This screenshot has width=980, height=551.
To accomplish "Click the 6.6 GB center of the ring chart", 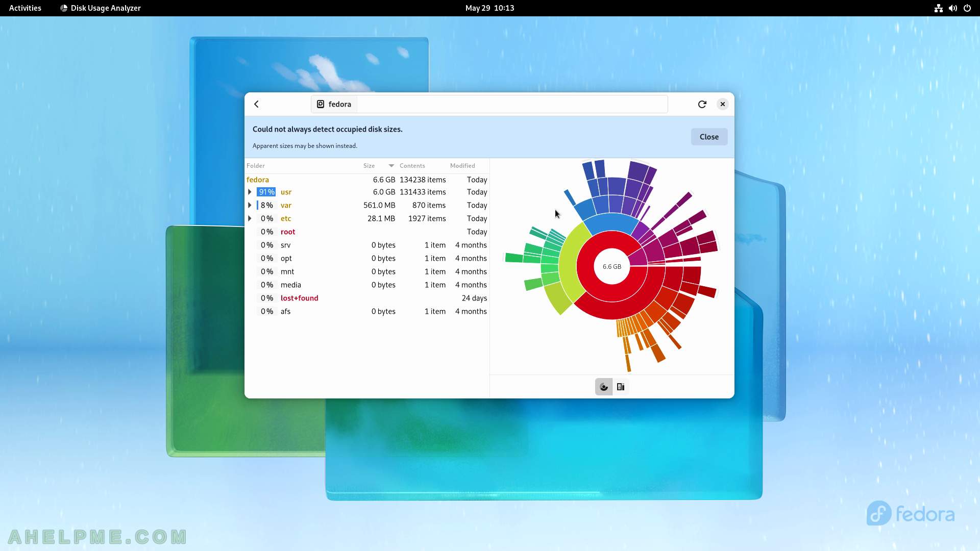I will pos(612,266).
